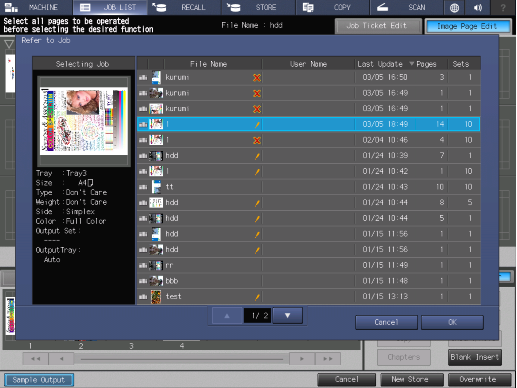Go to previous page of job list
517x388 pixels.
(x=227, y=316)
